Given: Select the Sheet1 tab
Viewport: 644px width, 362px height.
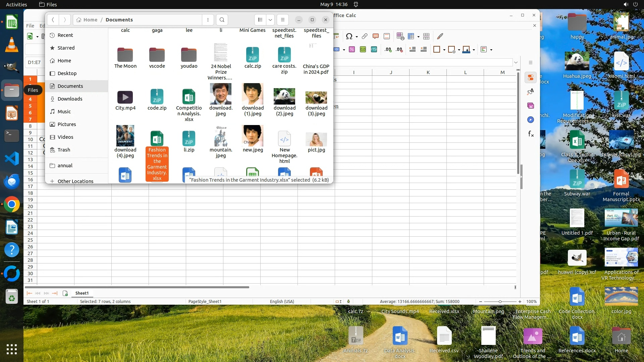Looking at the screenshot, I should [x=82, y=293].
